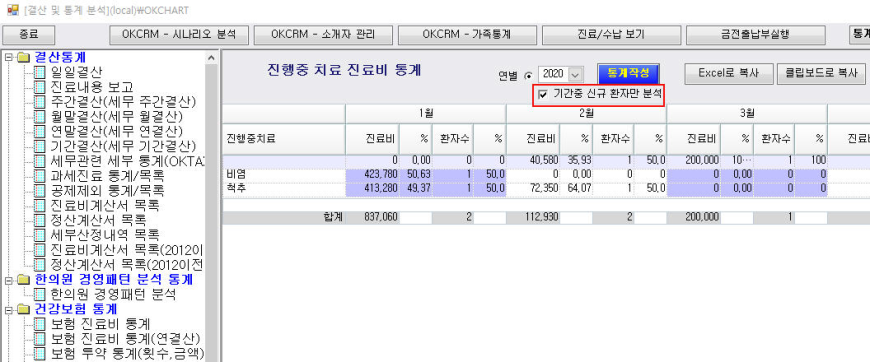Click the icon beside 공제제외 통계/목록
This screenshot has height=362, width=870.
tap(39, 190)
